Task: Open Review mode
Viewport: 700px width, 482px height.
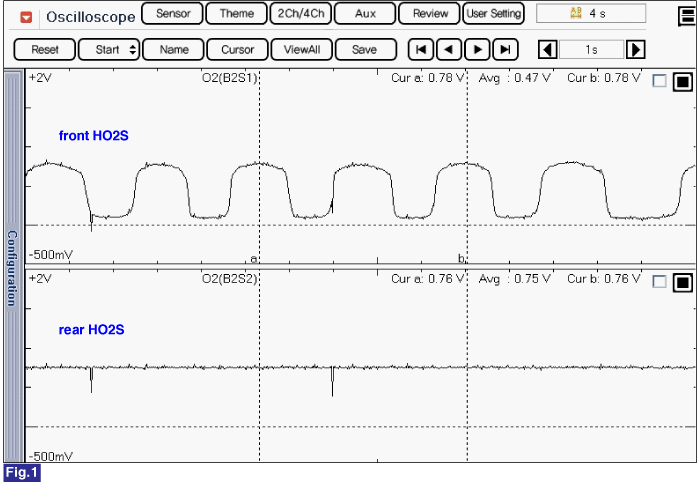Action: click(429, 13)
